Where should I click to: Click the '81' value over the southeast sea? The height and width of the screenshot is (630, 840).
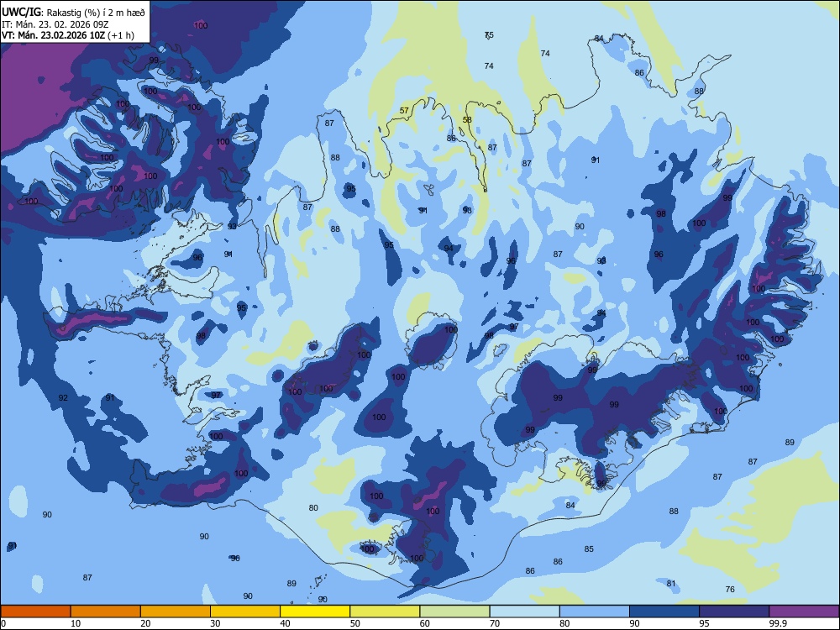coord(670,584)
